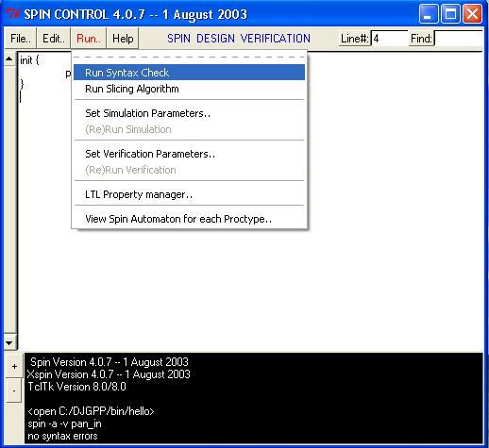The image size is (489, 448).
Task: Close the SPIN CONTROL window
Action: [x=472, y=14]
